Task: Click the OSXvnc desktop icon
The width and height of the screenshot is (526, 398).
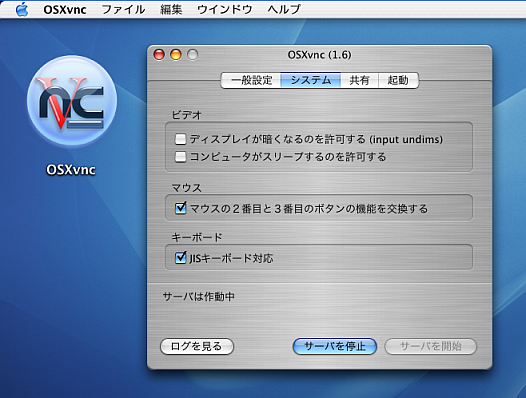Action: coord(72,100)
